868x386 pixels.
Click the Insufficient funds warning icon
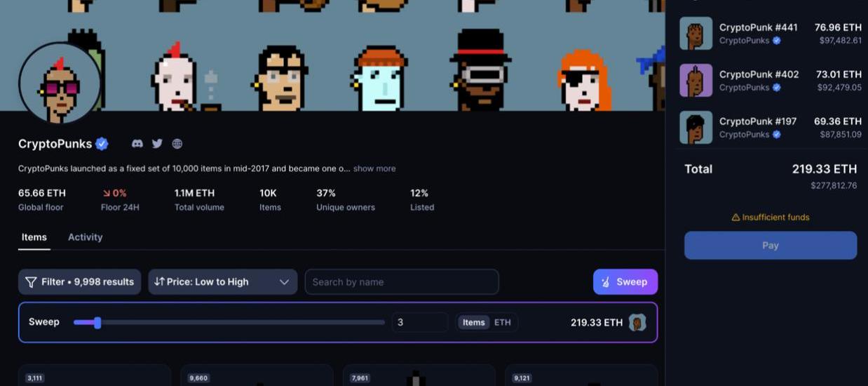[x=735, y=218]
